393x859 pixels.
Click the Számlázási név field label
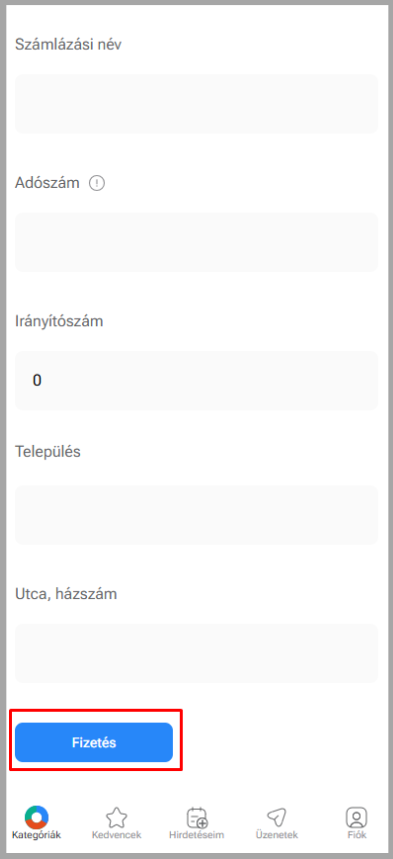click(68, 44)
